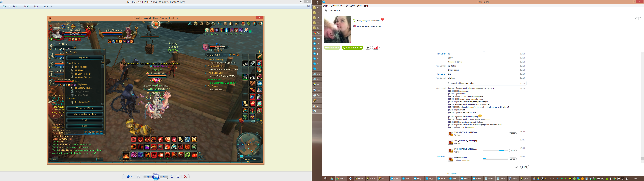This screenshot has height=181, width=644.
Task: Switch to Jon chat in vertical taskbar
Action: [316, 49]
